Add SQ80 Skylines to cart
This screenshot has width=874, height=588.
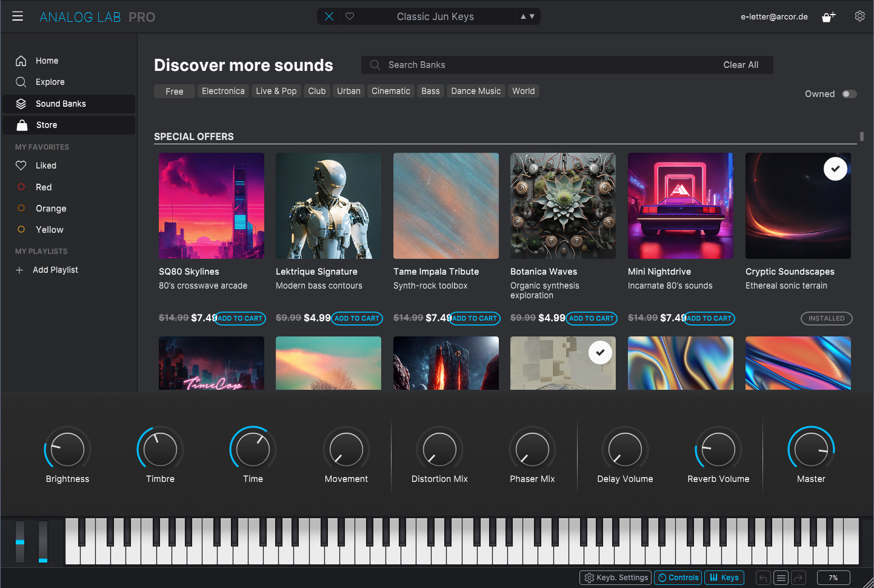point(240,318)
